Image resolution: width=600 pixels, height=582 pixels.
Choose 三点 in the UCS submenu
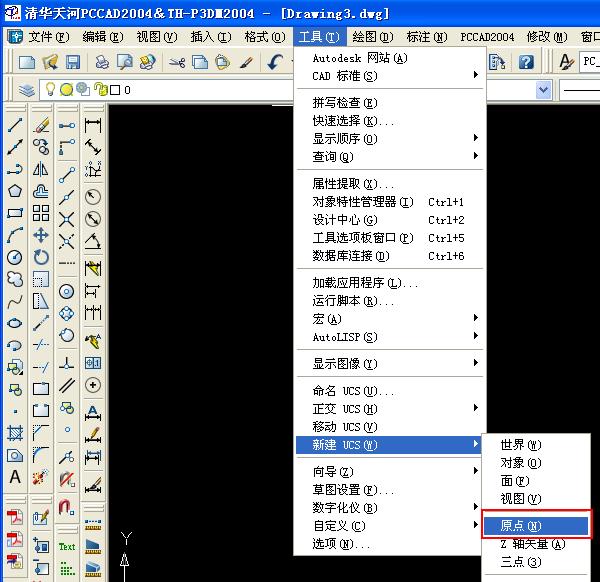pos(536,561)
